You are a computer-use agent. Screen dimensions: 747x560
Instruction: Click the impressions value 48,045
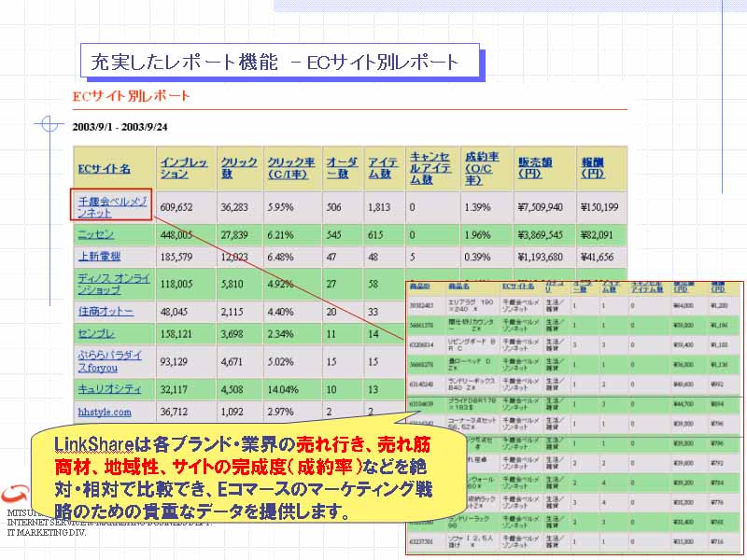coord(174,312)
